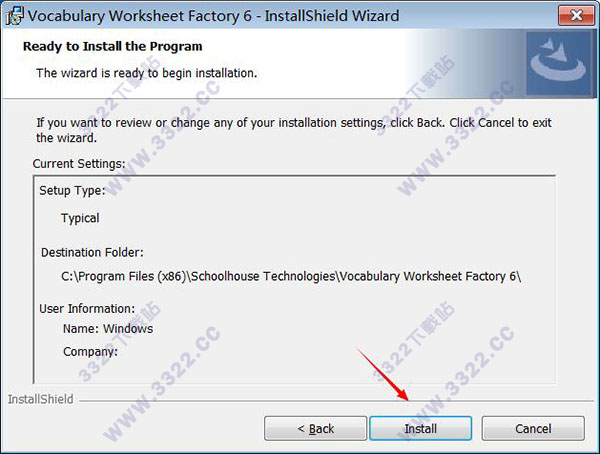Click the Current Settings: label
This screenshot has width=600, height=454.
click(79, 164)
